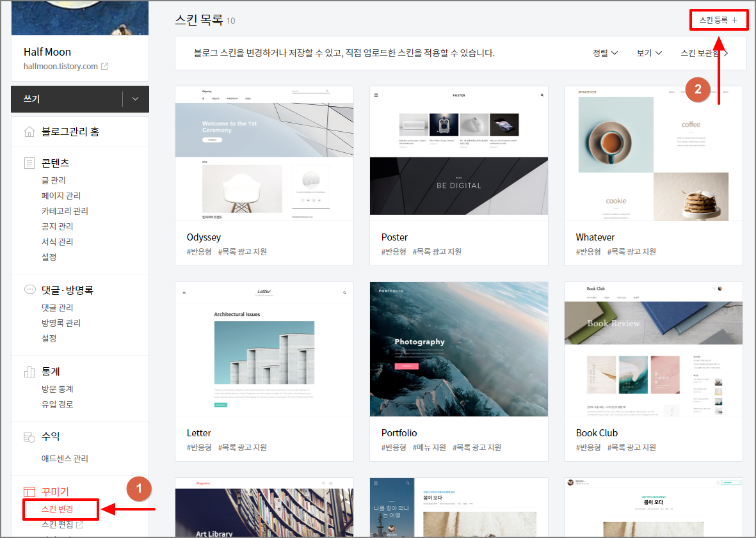Viewport: 756px width, 538px height.
Task: Open the 보기 view dropdown
Action: pos(649,53)
